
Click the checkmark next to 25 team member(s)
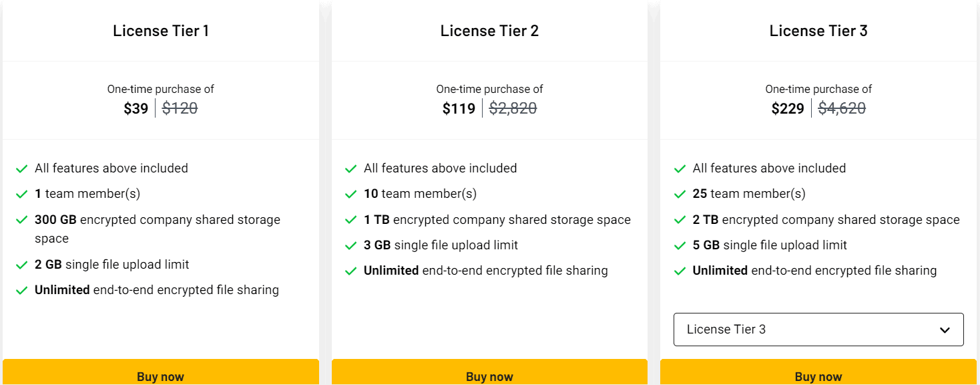(680, 194)
